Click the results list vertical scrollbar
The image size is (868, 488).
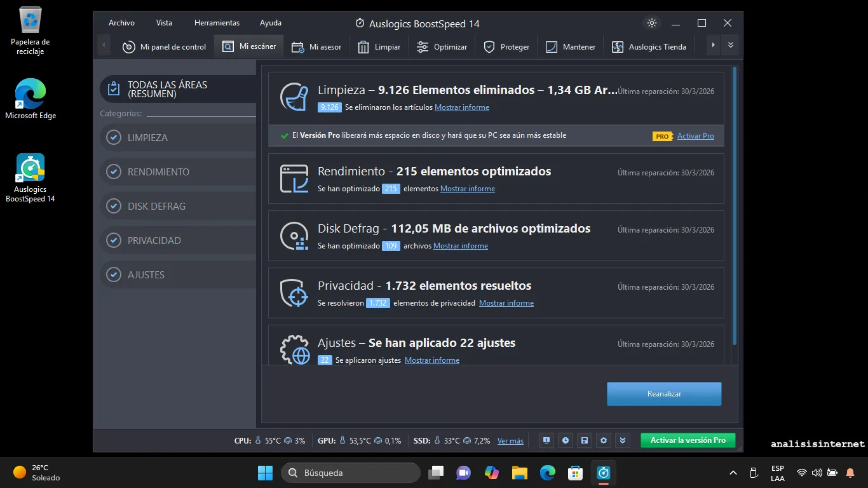click(x=735, y=205)
